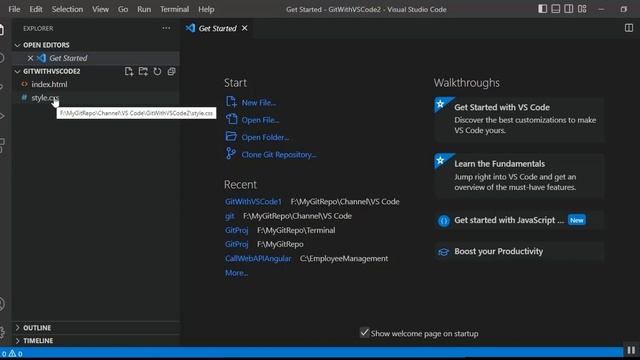Click the New File icon under Start
This screenshot has width=640, height=360.
[x=231, y=102]
